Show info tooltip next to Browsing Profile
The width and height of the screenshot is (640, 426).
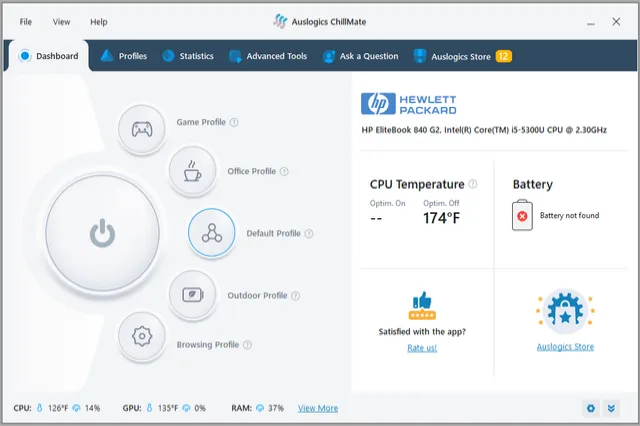tap(247, 345)
